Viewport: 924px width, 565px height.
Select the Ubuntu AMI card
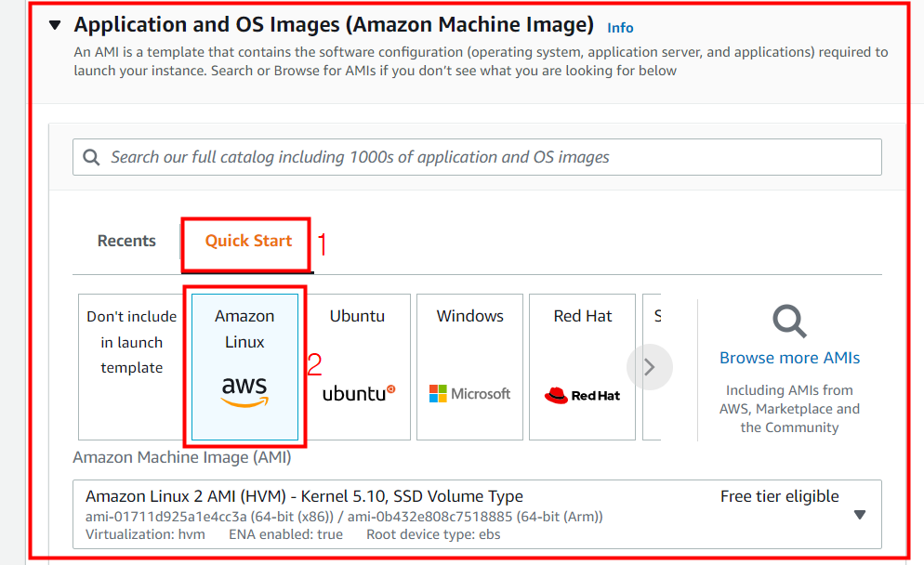coord(357,367)
